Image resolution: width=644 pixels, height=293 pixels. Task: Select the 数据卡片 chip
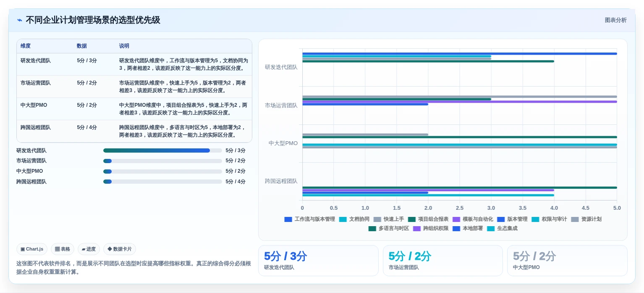[x=119, y=249]
